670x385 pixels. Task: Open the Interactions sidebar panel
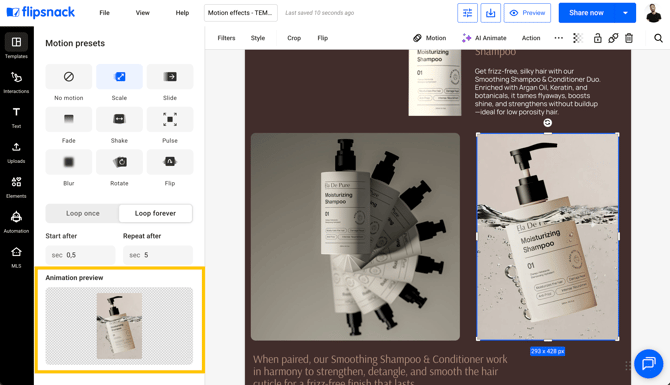[x=16, y=82]
